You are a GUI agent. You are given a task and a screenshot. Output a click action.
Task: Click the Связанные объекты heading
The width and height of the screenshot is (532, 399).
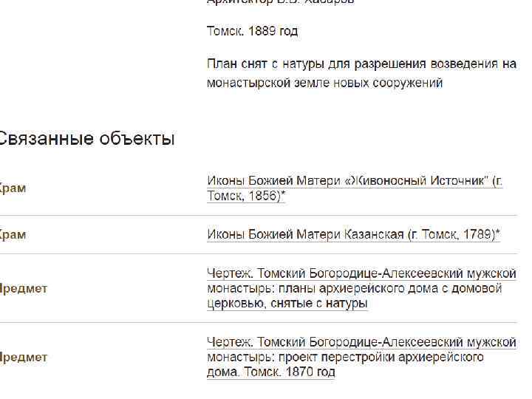coord(86,139)
